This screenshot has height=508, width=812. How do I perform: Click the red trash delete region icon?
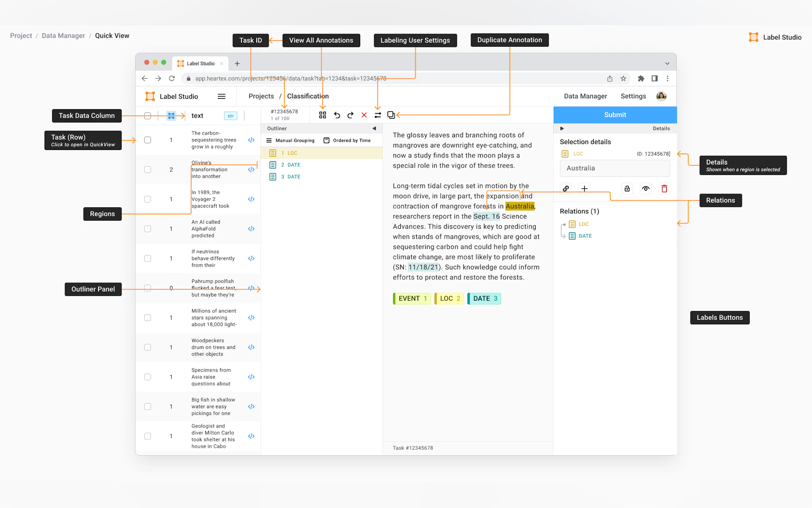point(664,188)
